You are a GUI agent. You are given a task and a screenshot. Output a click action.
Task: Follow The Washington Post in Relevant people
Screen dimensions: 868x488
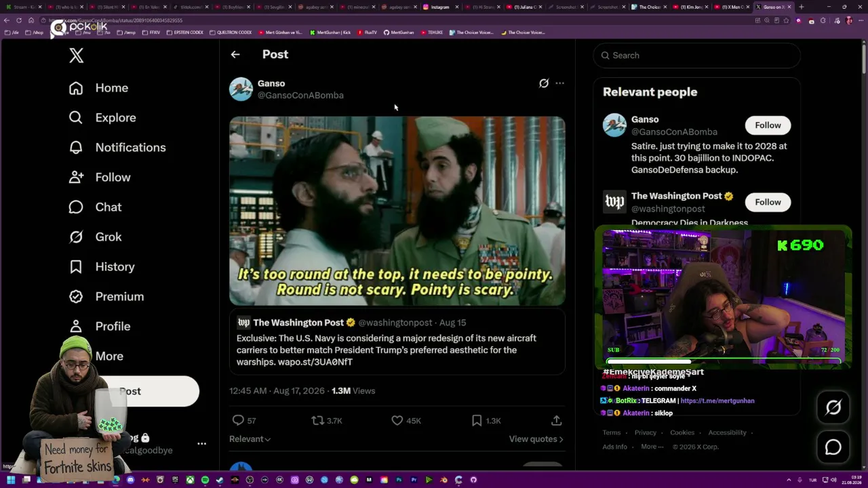coord(768,202)
